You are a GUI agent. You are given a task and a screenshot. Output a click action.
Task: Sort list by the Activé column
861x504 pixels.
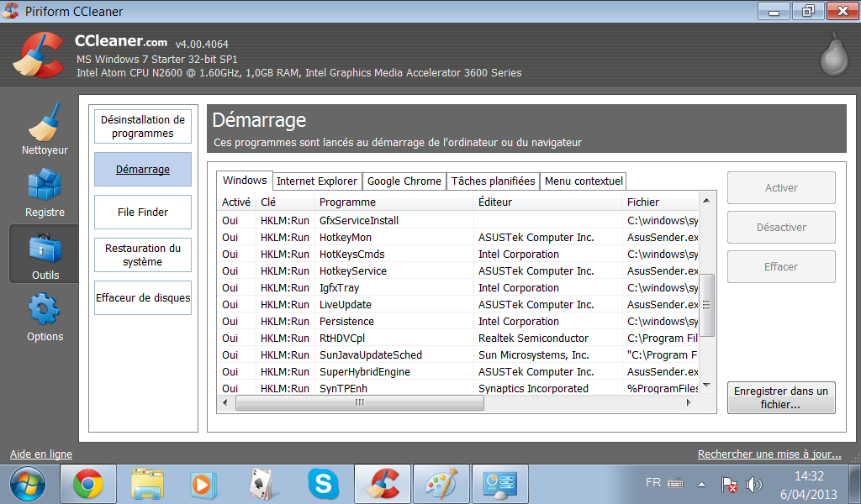click(x=236, y=202)
